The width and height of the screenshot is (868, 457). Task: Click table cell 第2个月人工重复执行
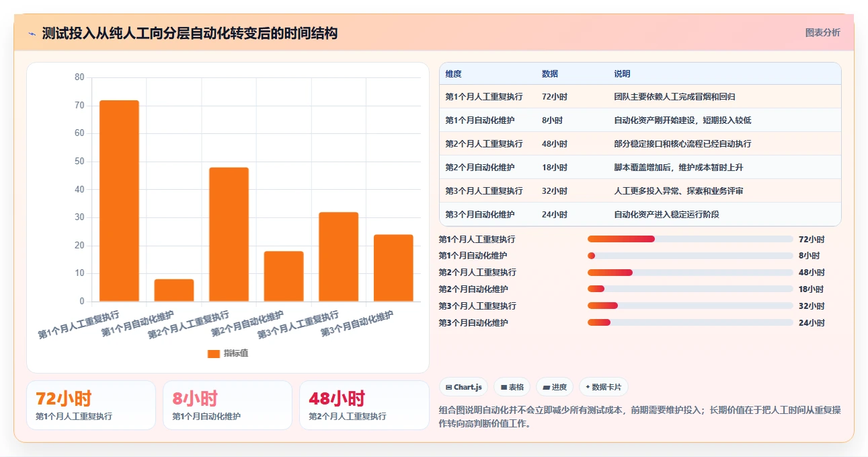coord(484,144)
